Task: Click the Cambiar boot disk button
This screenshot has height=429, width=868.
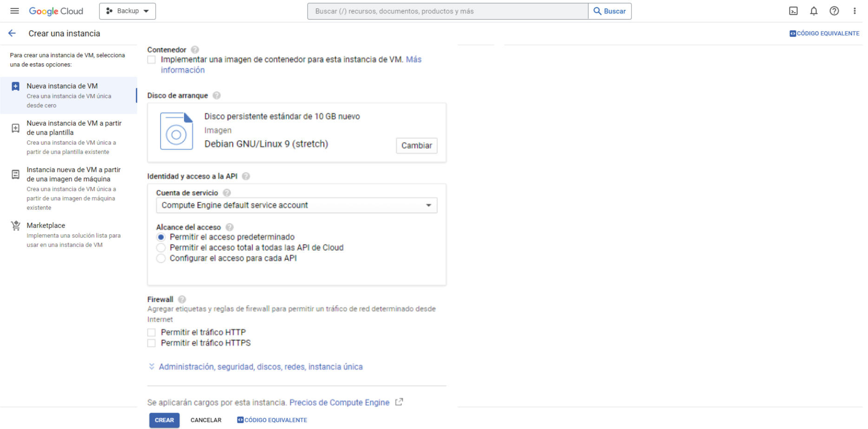Action: coord(416,145)
